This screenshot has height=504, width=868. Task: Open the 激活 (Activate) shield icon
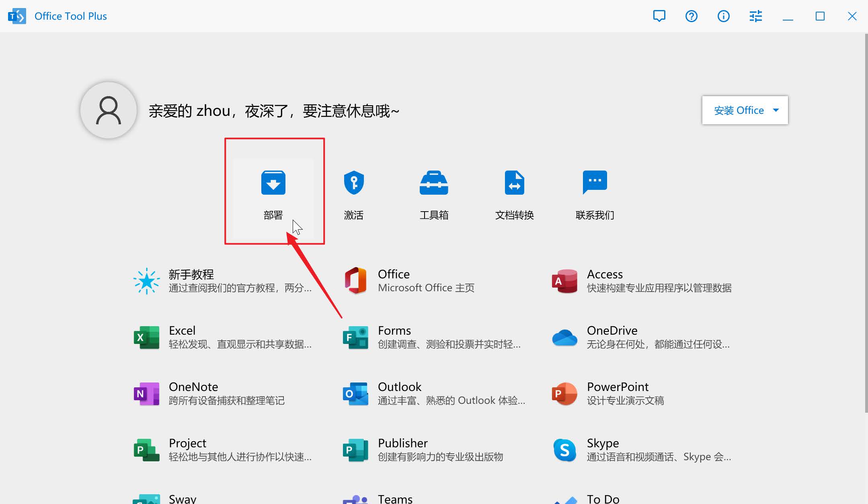pos(354,183)
